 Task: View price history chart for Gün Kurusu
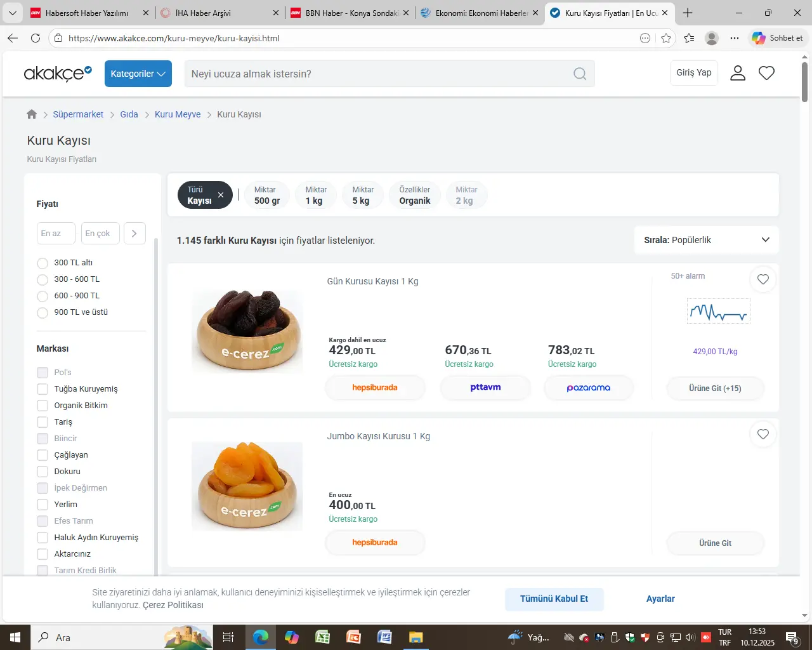coord(718,312)
